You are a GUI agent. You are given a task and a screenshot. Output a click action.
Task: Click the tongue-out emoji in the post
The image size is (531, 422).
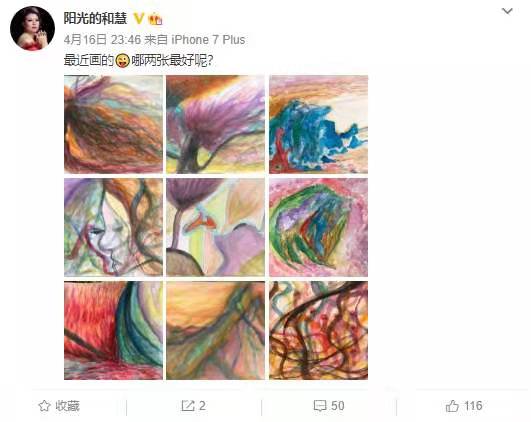pyautogui.click(x=122, y=61)
